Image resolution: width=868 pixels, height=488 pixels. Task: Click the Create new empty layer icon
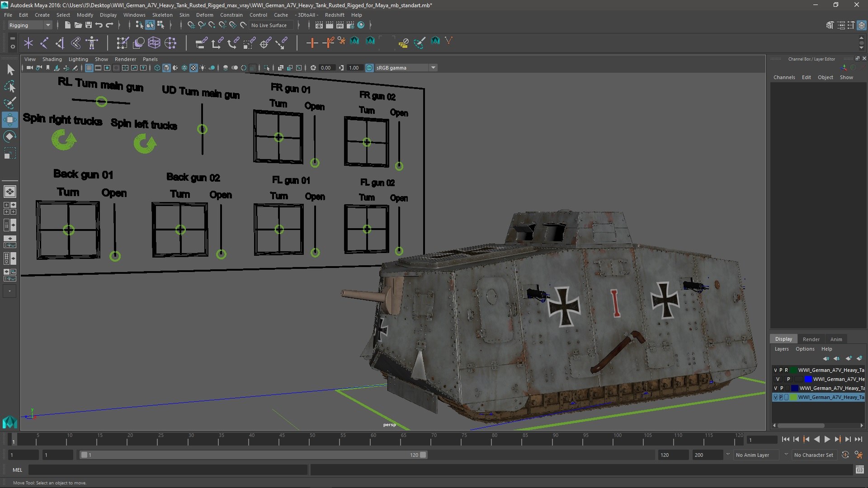click(x=848, y=358)
